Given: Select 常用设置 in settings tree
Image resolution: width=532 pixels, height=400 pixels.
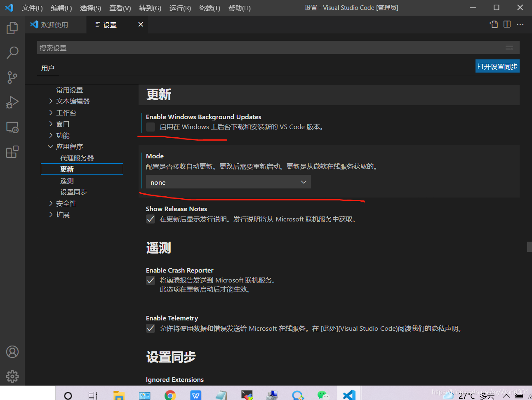Looking at the screenshot, I should (x=69, y=90).
